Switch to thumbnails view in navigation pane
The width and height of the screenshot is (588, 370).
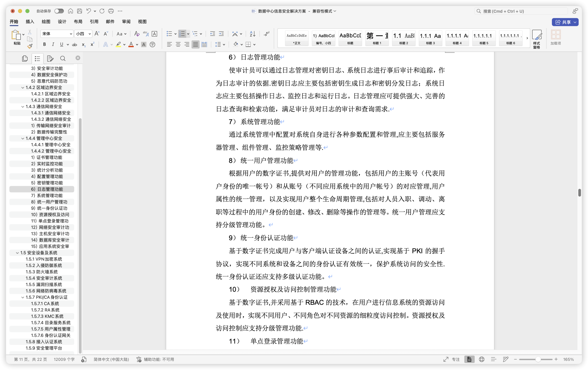click(x=25, y=58)
